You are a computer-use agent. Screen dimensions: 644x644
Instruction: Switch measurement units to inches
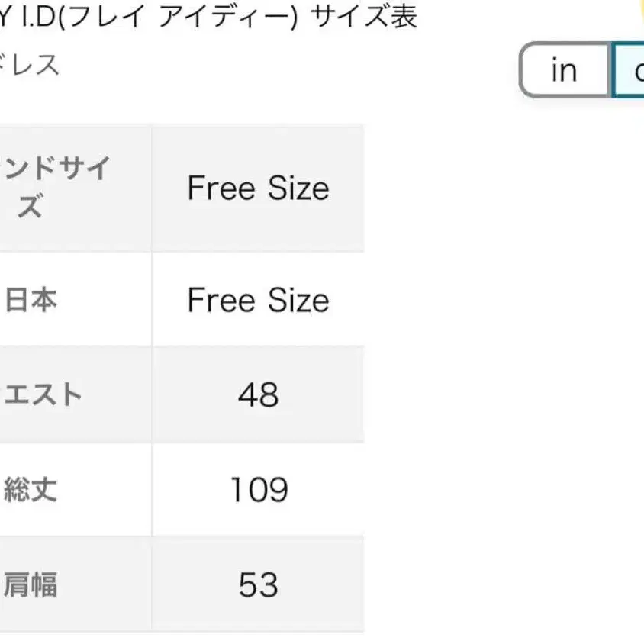tap(564, 70)
